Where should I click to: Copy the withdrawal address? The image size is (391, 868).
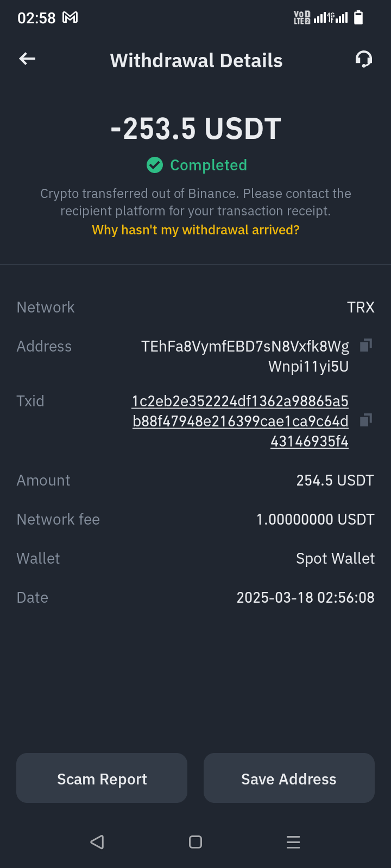point(366,345)
